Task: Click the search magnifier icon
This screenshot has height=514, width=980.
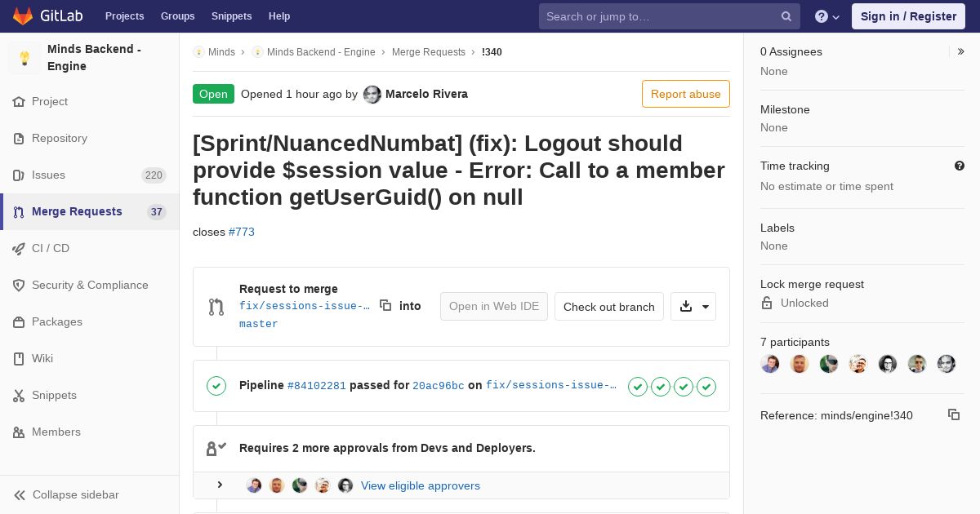Action: pyautogui.click(x=786, y=16)
